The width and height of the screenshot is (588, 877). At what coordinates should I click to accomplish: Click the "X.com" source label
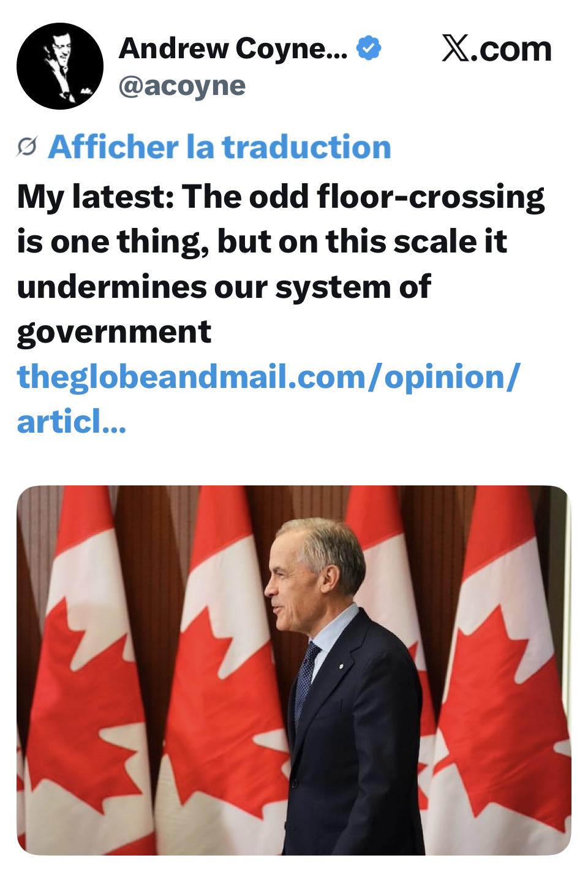(496, 49)
